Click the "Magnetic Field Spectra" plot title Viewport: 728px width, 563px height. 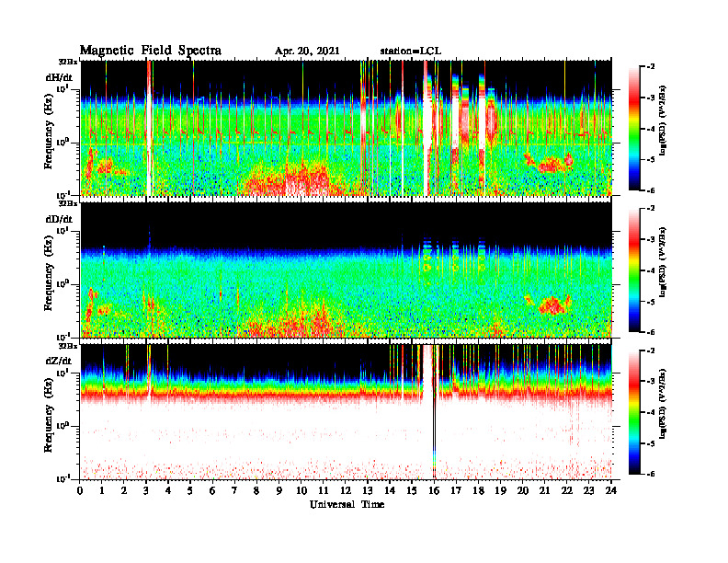click(x=151, y=51)
